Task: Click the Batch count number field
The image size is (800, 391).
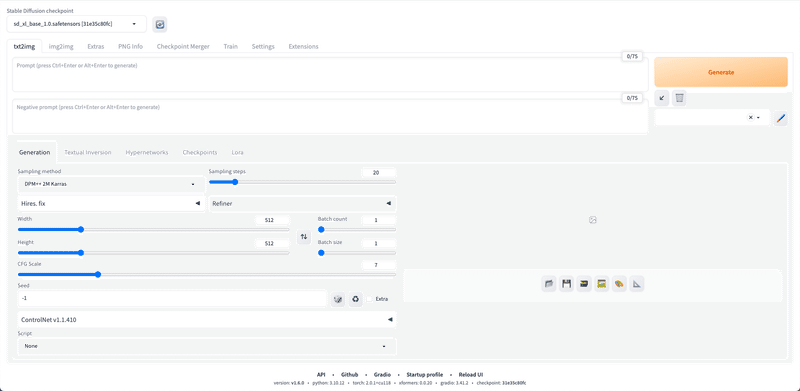Action: click(x=378, y=220)
